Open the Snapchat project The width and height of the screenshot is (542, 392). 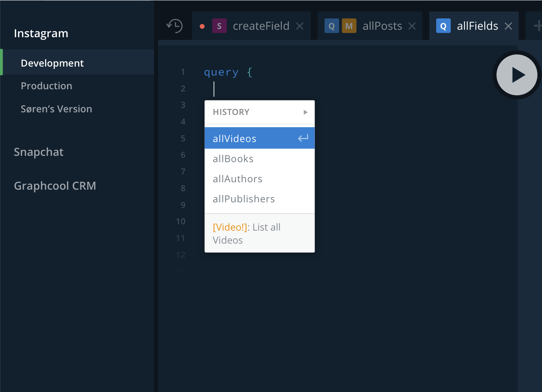pyautogui.click(x=39, y=152)
